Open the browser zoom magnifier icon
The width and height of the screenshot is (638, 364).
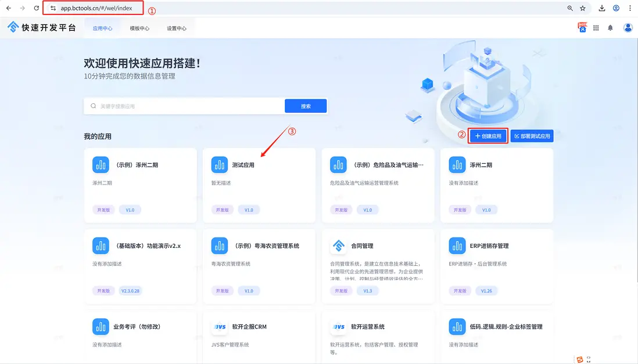coord(570,8)
